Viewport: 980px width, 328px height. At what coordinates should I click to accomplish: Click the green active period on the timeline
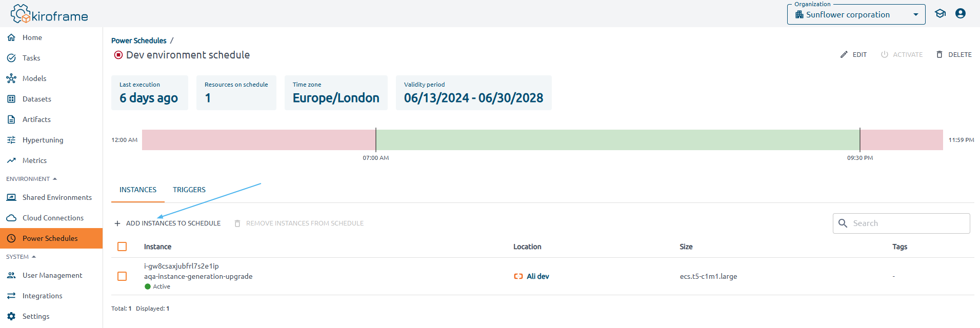[615, 139]
